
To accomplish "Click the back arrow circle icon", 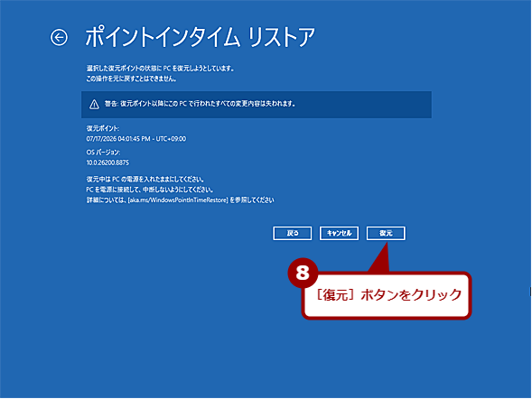I will coord(59,37).
